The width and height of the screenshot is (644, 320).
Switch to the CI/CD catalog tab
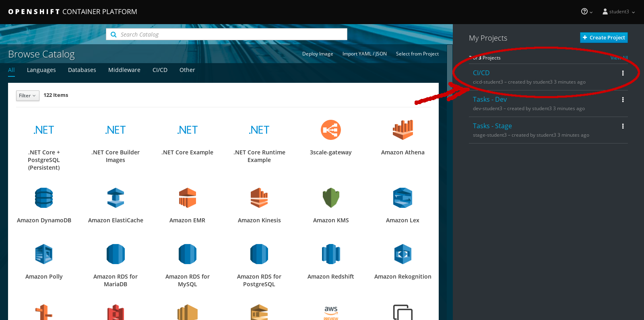click(160, 70)
